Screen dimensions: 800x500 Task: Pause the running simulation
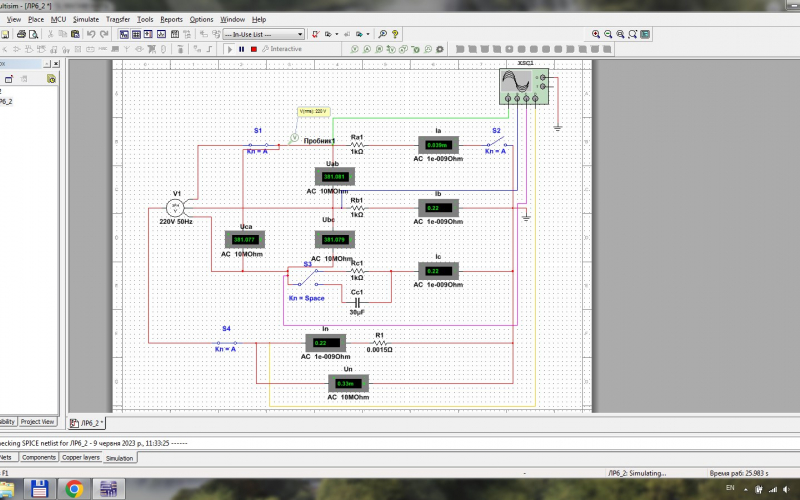241,49
